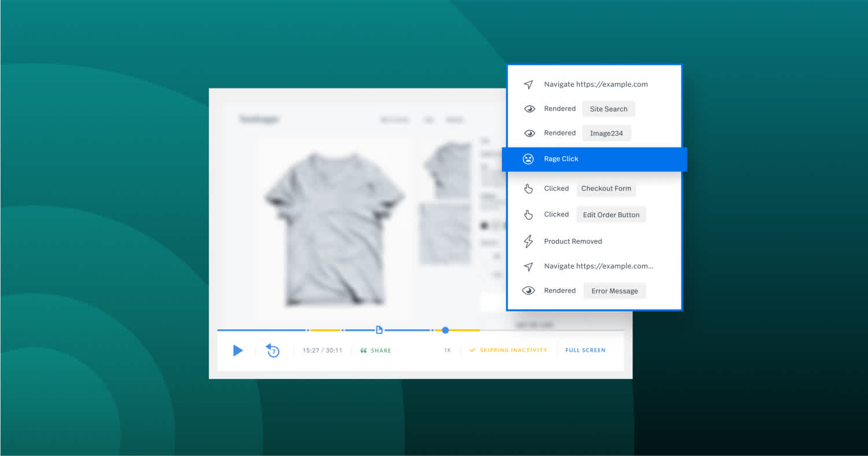This screenshot has width=868, height=456.
Task: Click the Checkout Form tag
Action: (606, 189)
